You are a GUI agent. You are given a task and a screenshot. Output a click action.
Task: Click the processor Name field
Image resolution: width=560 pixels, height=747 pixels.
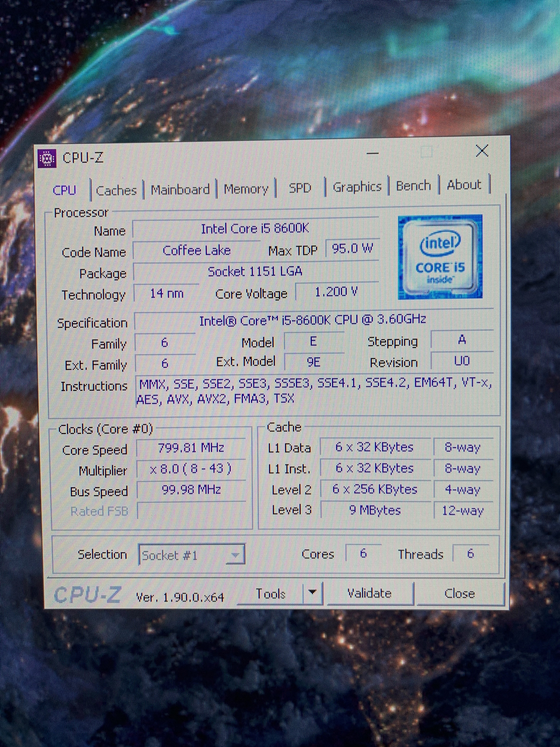(255, 229)
